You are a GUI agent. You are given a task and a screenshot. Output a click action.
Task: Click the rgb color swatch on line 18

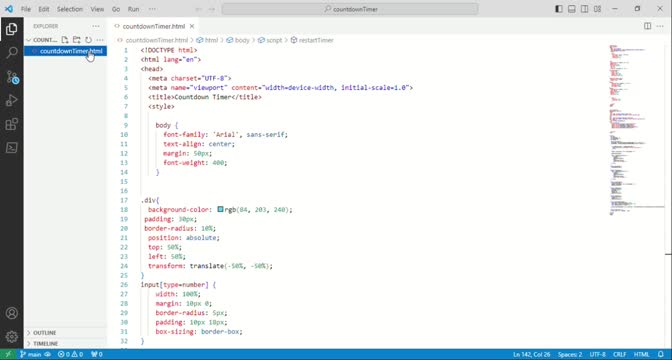(x=220, y=210)
